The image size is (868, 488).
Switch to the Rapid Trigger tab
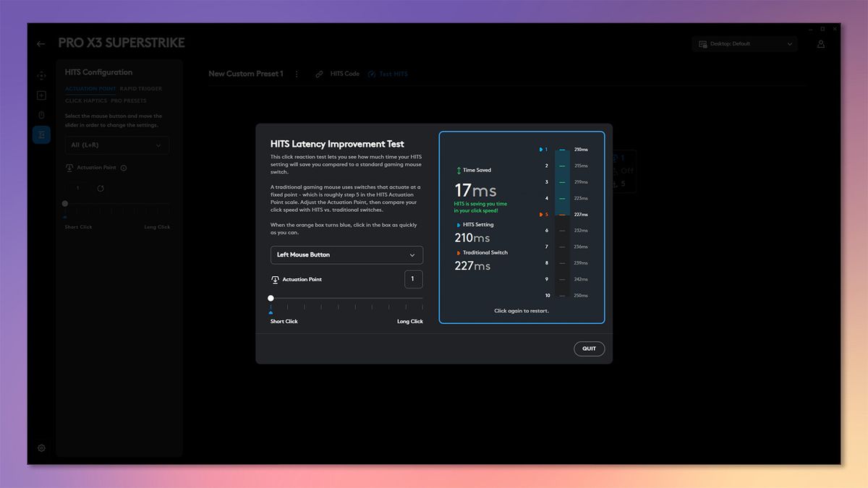141,89
